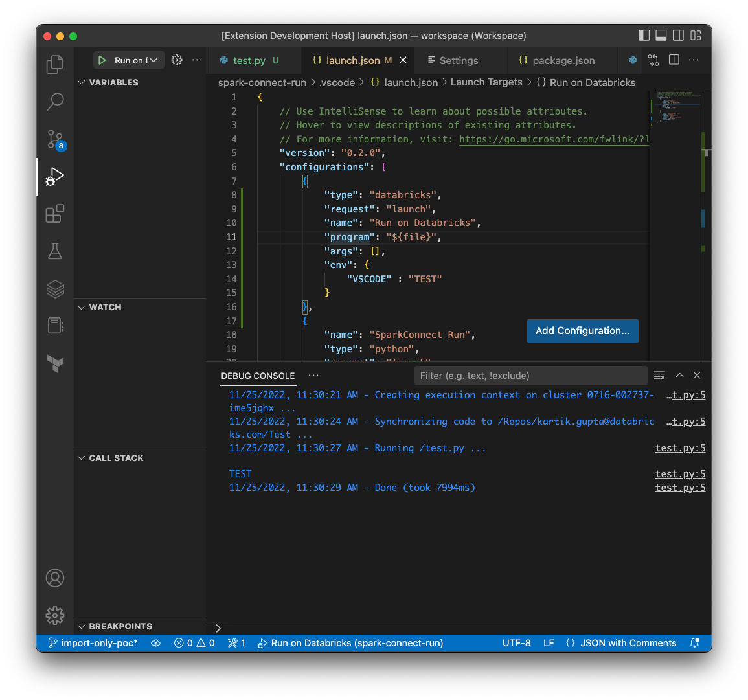Open the notebook-style icon in activity bar
Screen dimensions: 748x700
click(55, 326)
